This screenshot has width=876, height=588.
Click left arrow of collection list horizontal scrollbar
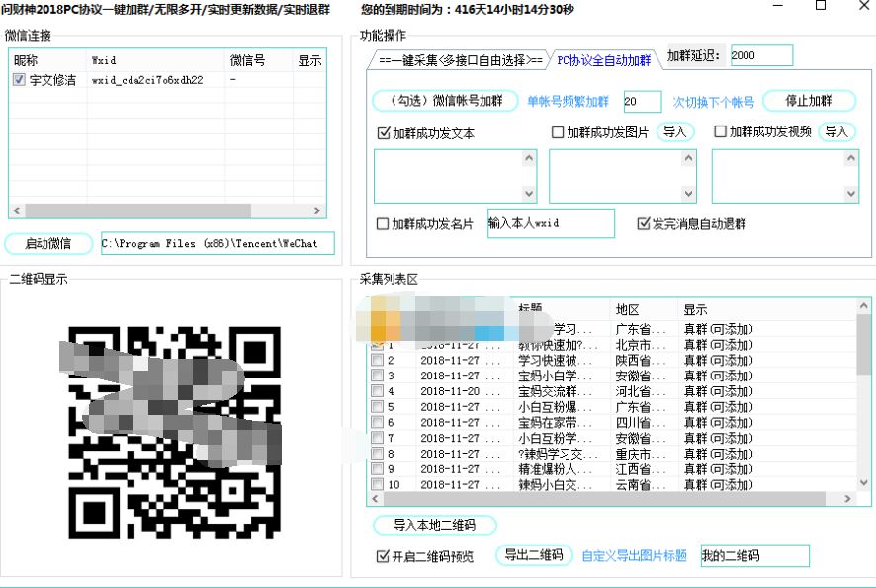pyautogui.click(x=375, y=499)
